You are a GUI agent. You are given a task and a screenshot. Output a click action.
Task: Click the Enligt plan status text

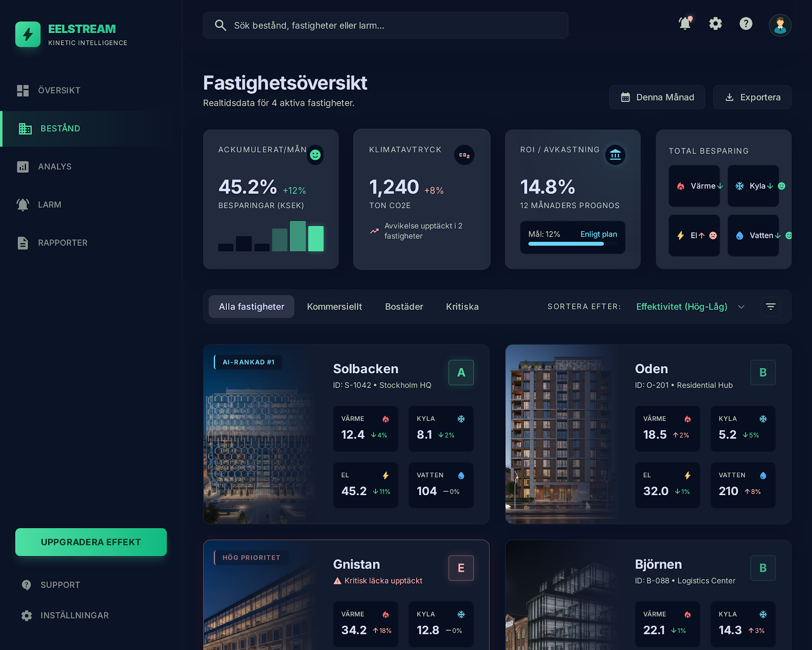[599, 234]
